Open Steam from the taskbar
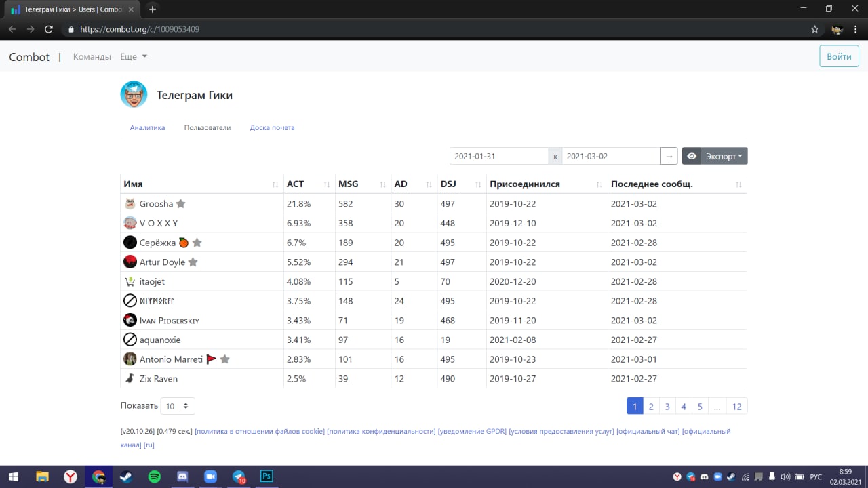This screenshot has height=488, width=868. click(126, 476)
